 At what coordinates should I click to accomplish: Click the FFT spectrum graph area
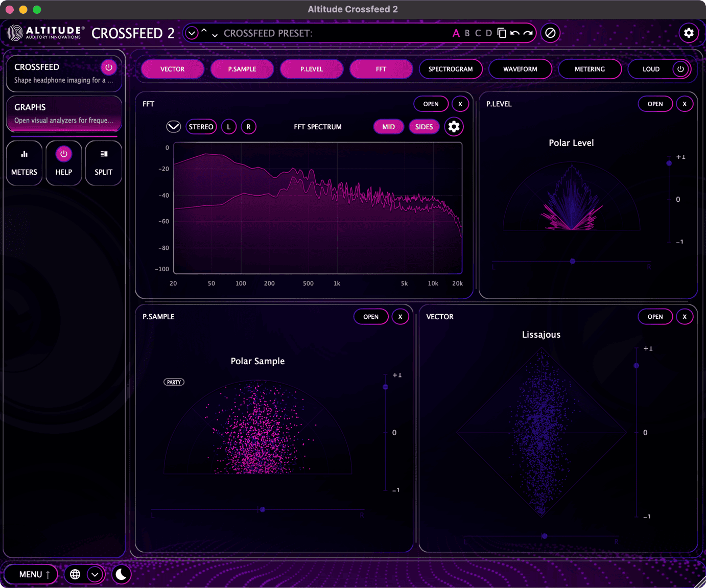[318, 208]
